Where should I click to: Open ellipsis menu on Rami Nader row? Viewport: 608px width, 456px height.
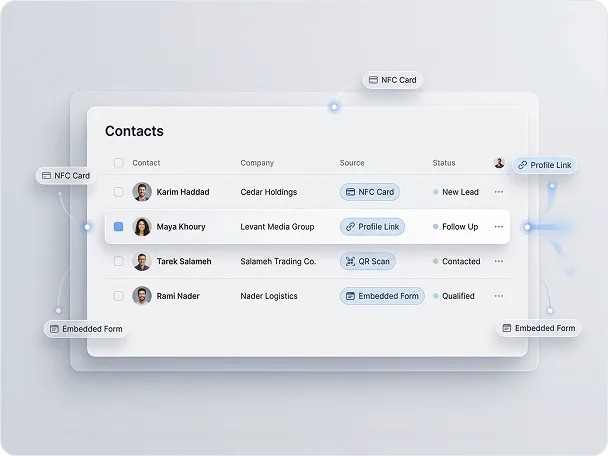pyautogui.click(x=499, y=296)
